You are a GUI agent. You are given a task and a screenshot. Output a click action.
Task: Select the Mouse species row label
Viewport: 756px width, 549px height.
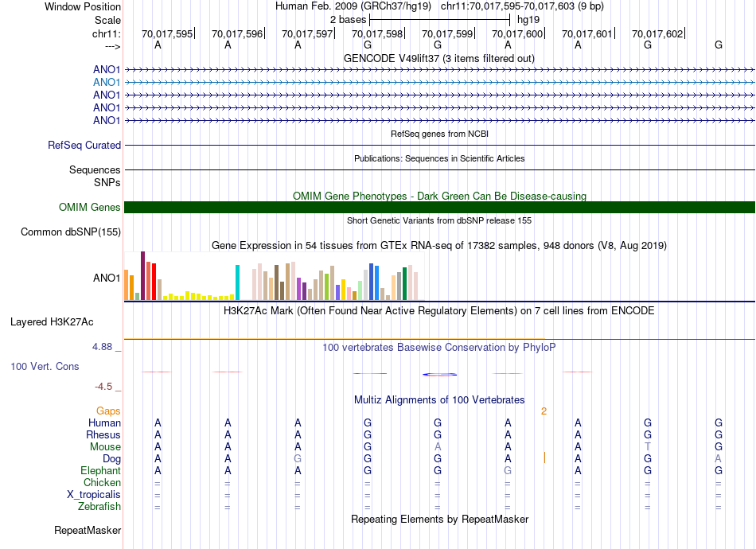[x=105, y=447]
